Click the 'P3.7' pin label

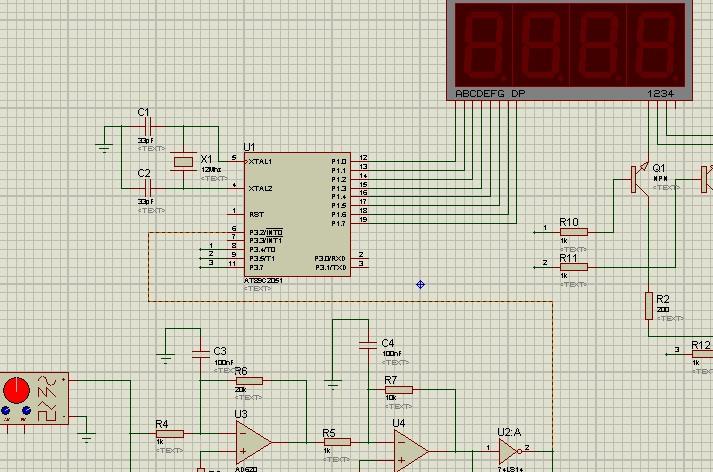[x=256, y=267]
